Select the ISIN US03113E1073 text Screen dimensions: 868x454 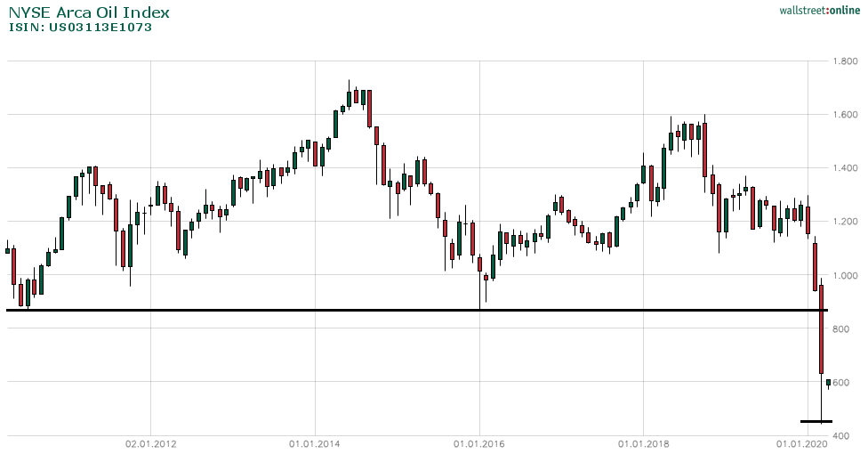click(x=80, y=28)
